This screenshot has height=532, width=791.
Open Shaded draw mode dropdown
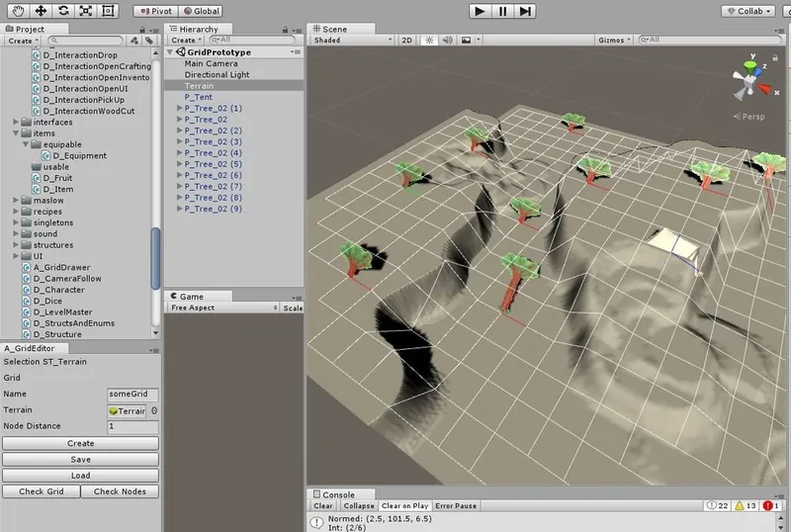pyautogui.click(x=352, y=40)
